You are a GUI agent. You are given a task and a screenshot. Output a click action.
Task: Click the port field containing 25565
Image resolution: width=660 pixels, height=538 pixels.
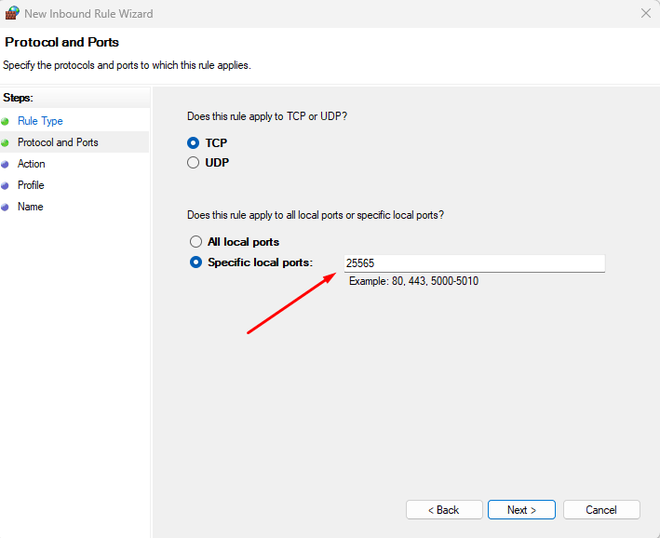(x=474, y=264)
